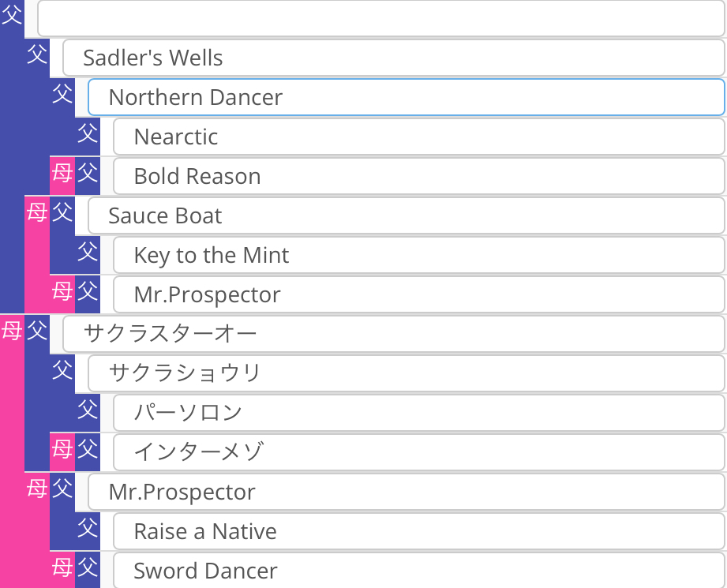Image resolution: width=727 pixels, height=588 pixels.
Task: Click the Mr.Prospector field below Key to the Mint
Action: coord(418,294)
